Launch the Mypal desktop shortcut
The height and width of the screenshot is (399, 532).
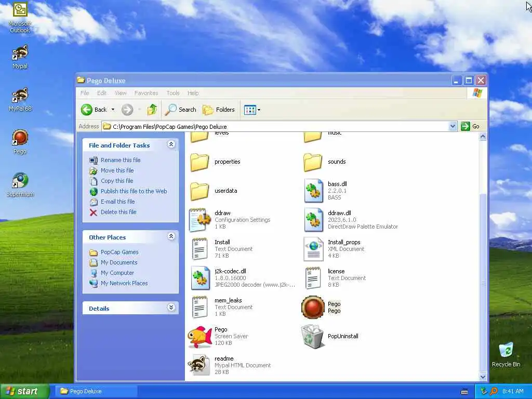(x=20, y=57)
